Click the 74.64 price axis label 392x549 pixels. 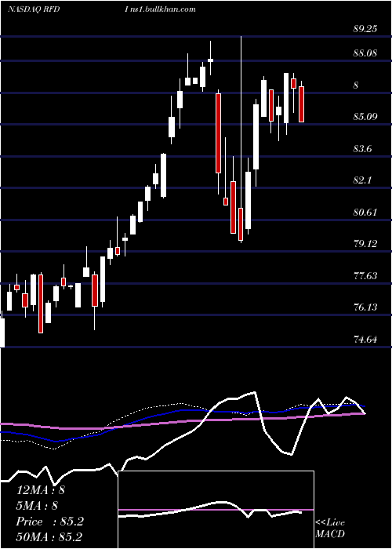click(365, 339)
